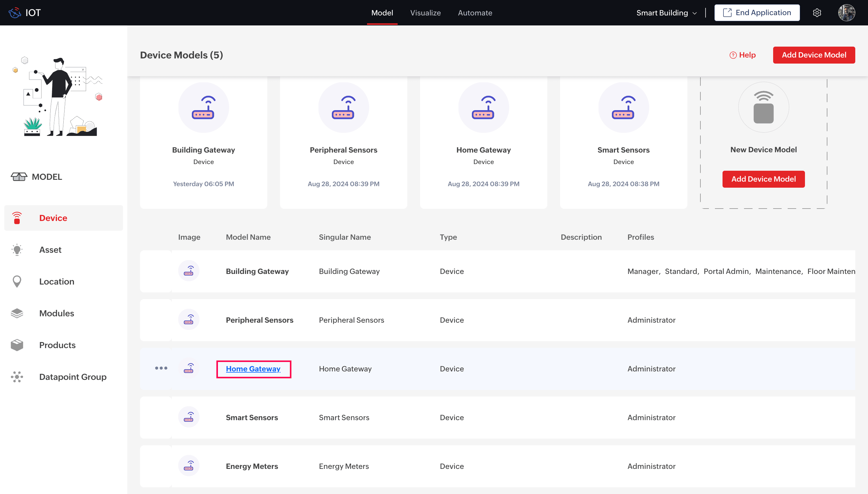Open the settings gear icon

(817, 12)
